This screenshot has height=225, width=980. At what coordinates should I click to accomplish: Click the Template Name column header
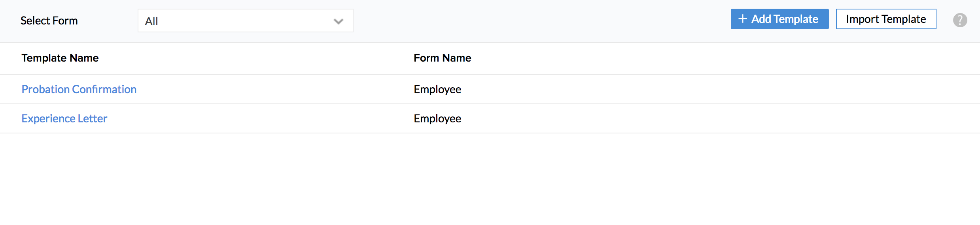pos(60,58)
